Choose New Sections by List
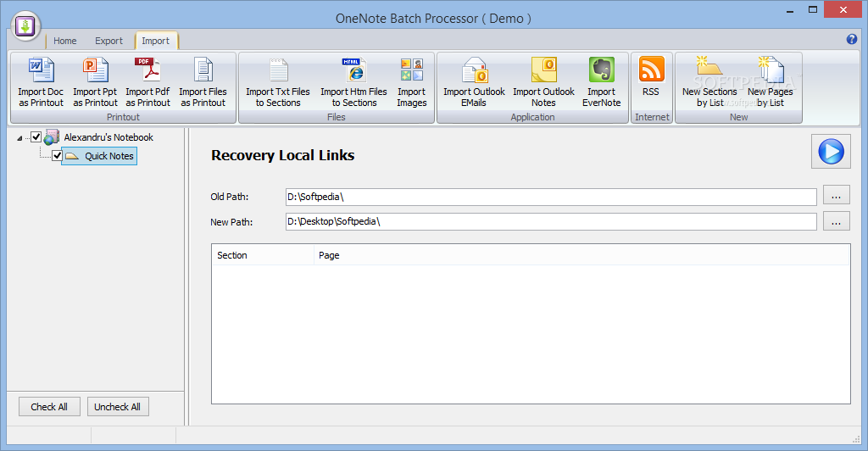Screen dimensions: 868x451 click(709, 82)
